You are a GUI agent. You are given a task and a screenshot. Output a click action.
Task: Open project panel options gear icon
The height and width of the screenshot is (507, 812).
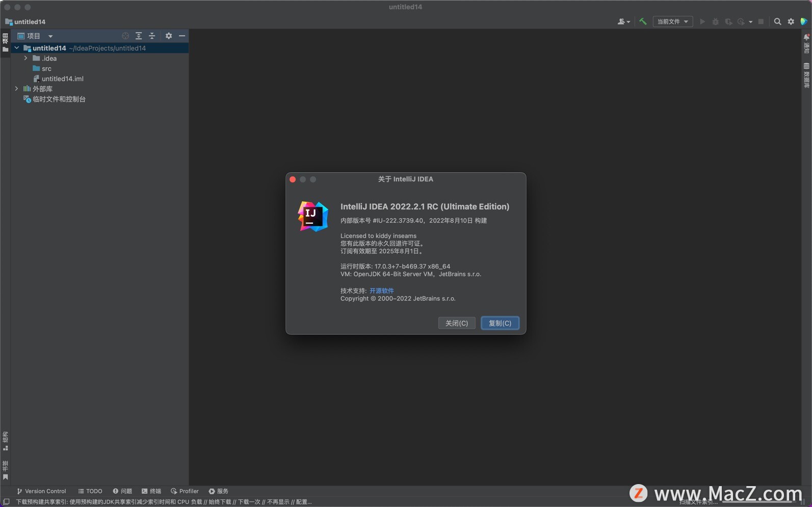click(169, 36)
